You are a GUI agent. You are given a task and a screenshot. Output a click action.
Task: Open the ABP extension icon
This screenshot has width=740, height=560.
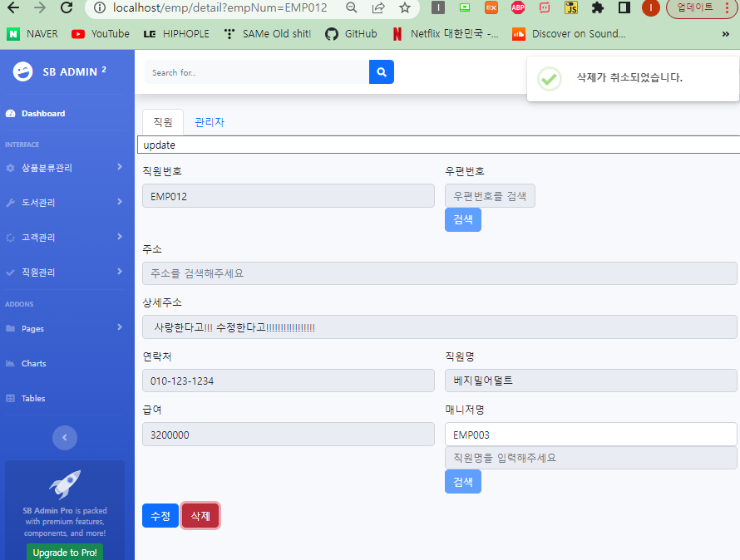click(518, 7)
